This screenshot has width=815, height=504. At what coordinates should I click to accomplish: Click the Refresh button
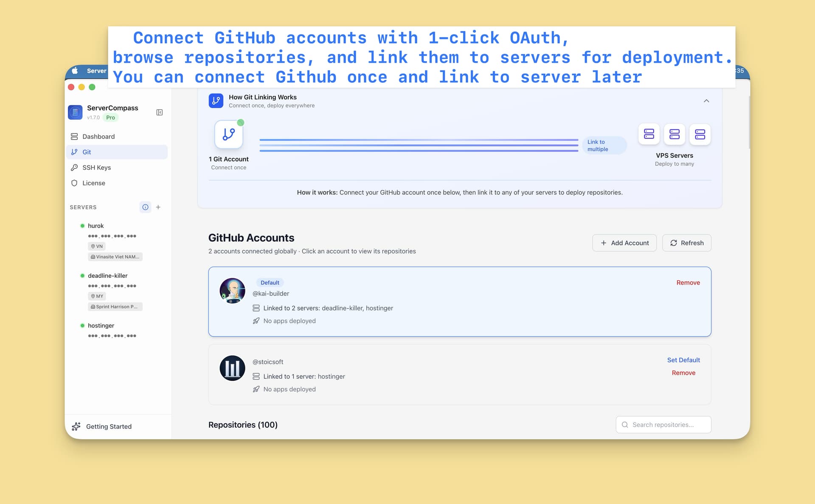[686, 243]
